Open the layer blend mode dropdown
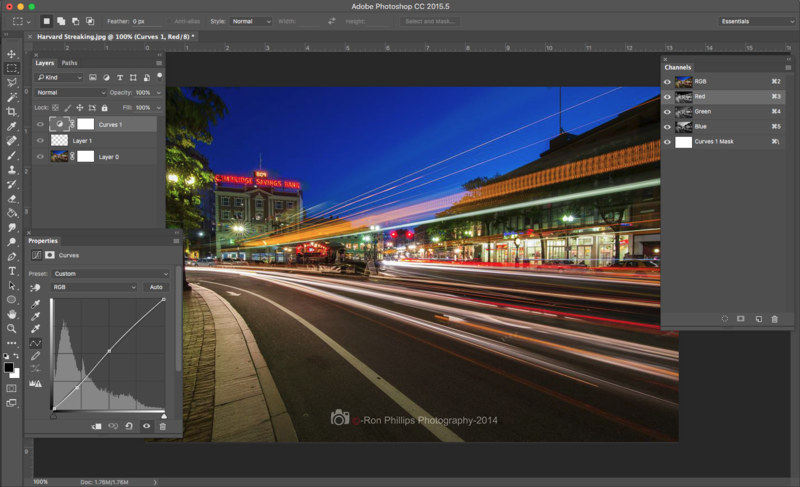This screenshot has width=800, height=487. click(x=70, y=92)
